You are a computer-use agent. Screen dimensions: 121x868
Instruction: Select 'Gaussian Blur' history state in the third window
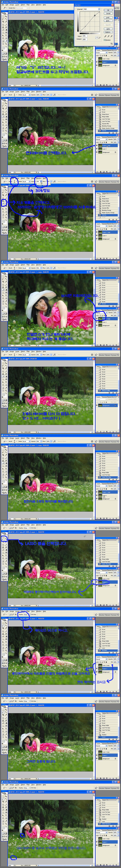click(108, 208)
